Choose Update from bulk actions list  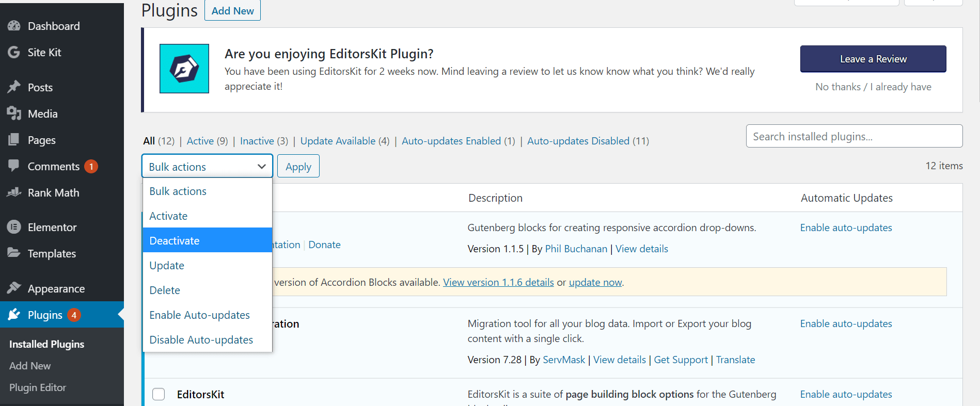point(207,266)
